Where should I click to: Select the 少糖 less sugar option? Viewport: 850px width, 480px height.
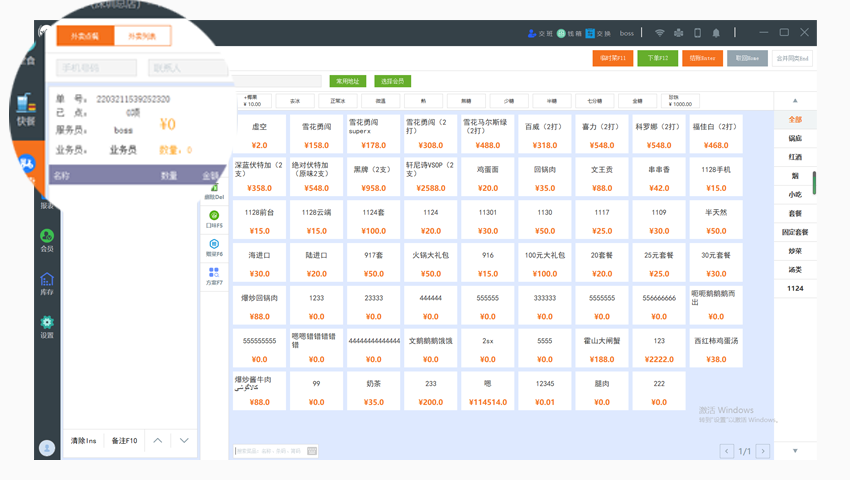pyautogui.click(x=509, y=101)
